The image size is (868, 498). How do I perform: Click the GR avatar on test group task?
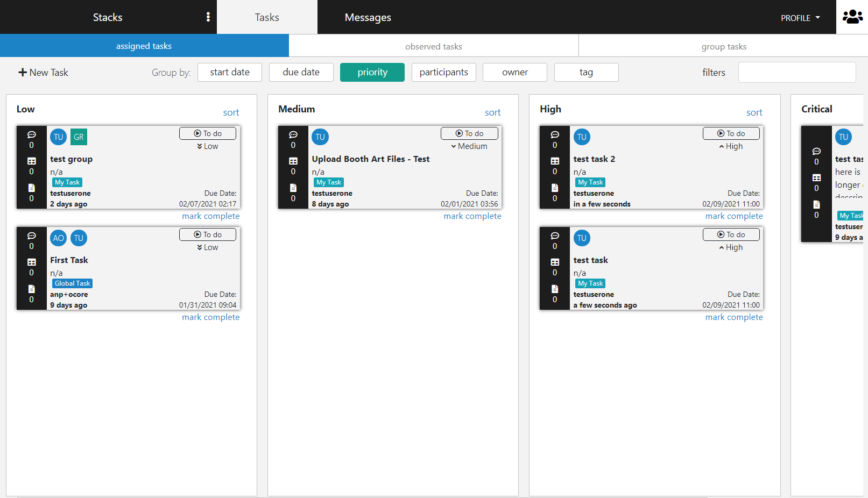pyautogui.click(x=79, y=137)
